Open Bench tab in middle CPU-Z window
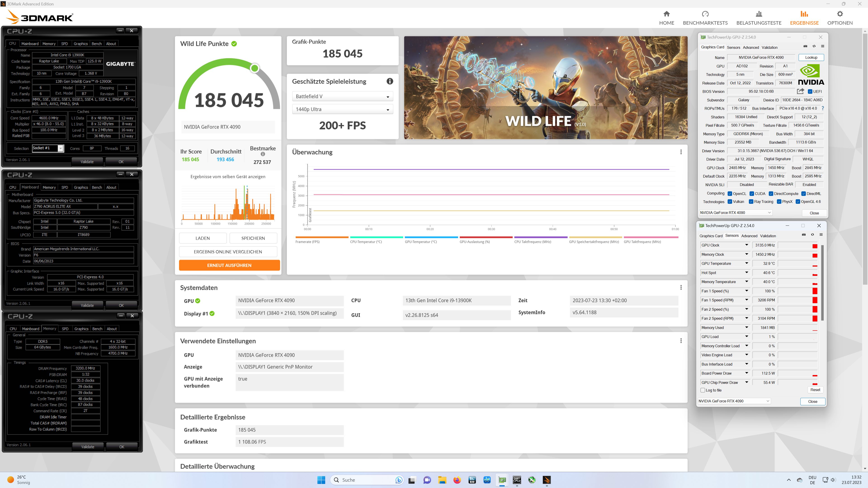This screenshot has height=488, width=868. tap(97, 187)
